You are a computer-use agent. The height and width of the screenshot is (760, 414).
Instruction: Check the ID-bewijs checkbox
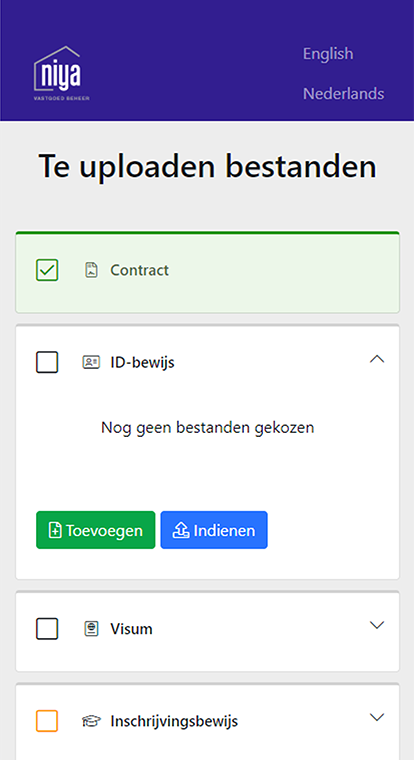47,362
